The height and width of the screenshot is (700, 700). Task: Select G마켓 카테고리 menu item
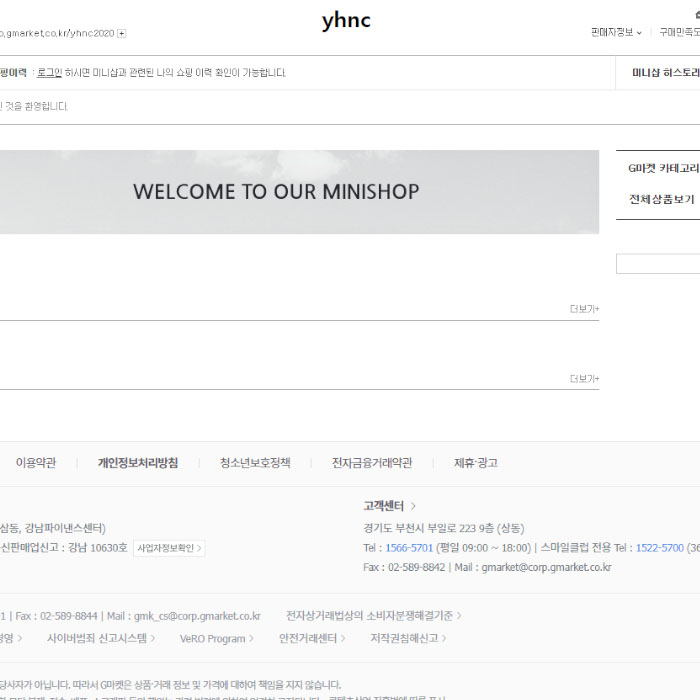(x=663, y=168)
